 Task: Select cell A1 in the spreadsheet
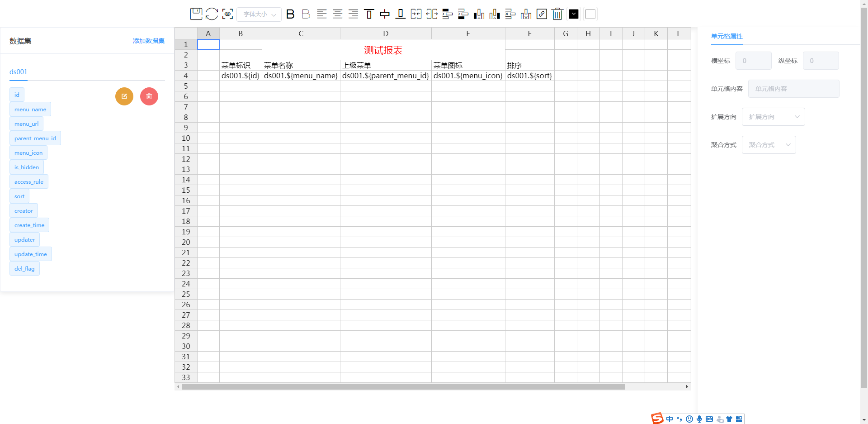(x=208, y=44)
